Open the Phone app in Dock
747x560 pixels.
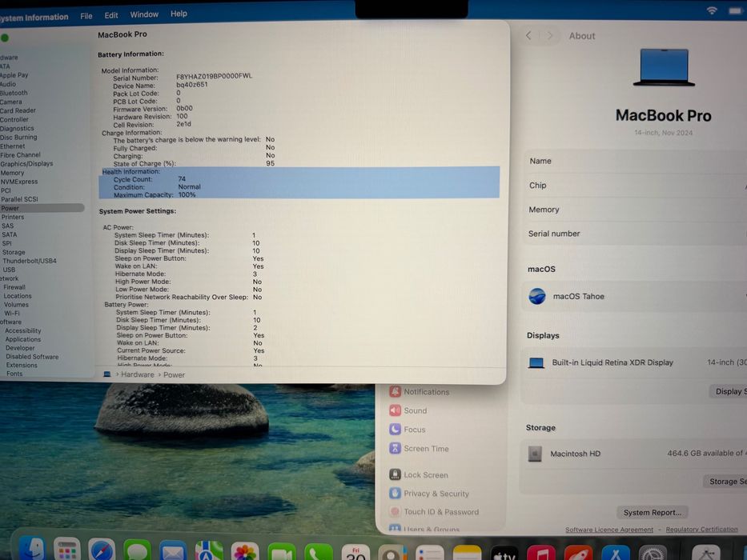pos(318,552)
